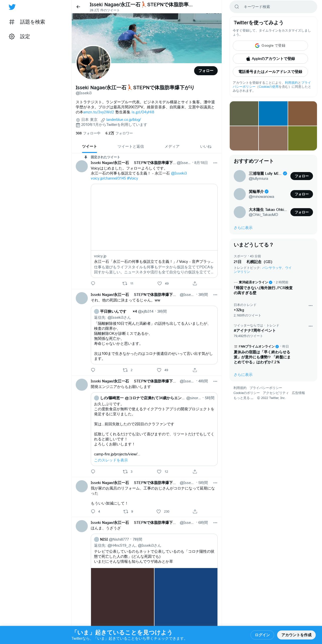
Task: Open the voicy.jp link preview card
Action: tap(154, 231)
